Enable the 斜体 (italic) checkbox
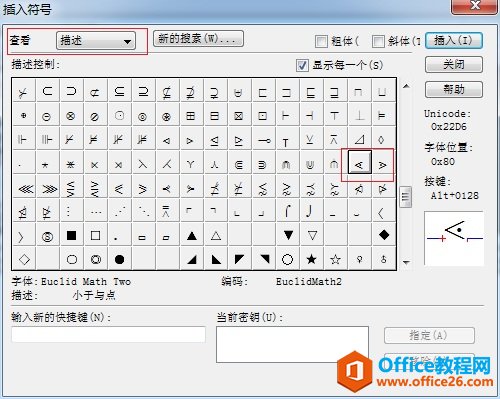 378,41
